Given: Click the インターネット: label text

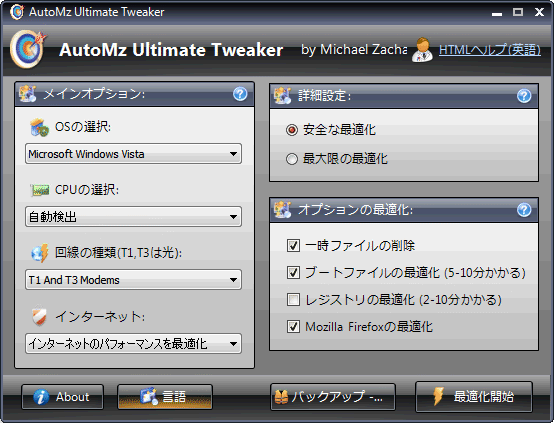Looking at the screenshot, I should point(100,316).
